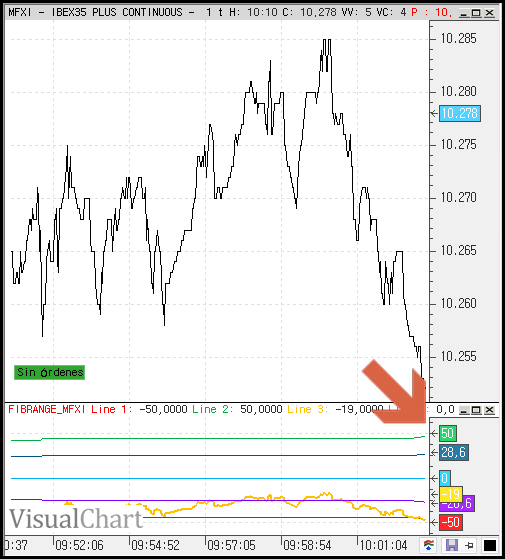Close the MFXI IBEX35 chart window

tap(489, 13)
